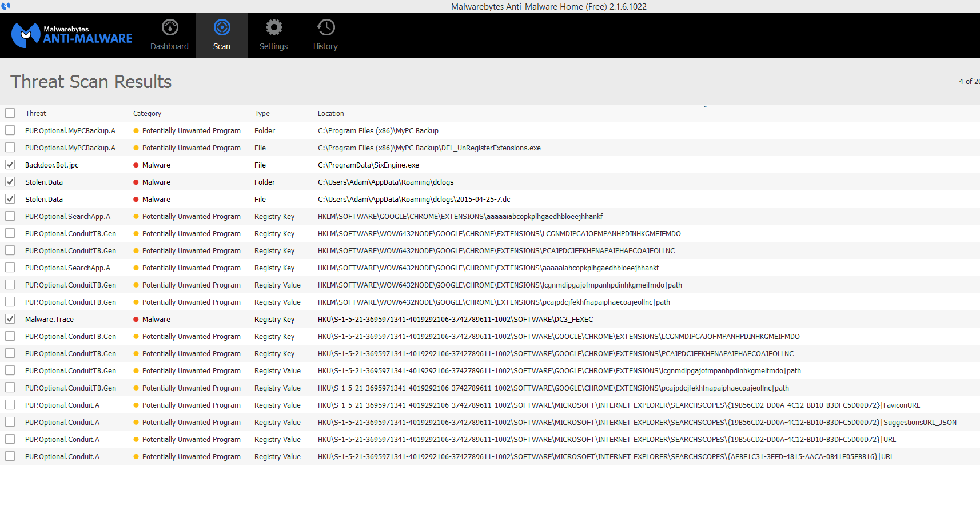Image resolution: width=980 pixels, height=514 pixels.
Task: Uncheck the Malware.Trace row checkbox
Action: 10,319
